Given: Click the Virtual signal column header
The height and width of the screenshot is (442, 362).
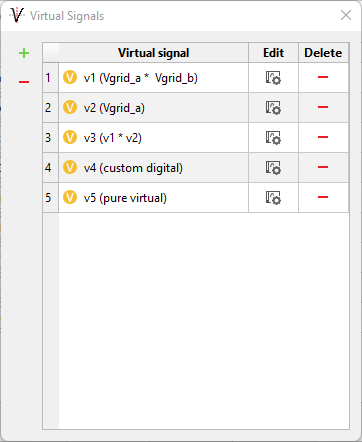Looking at the screenshot, I should (154, 53).
